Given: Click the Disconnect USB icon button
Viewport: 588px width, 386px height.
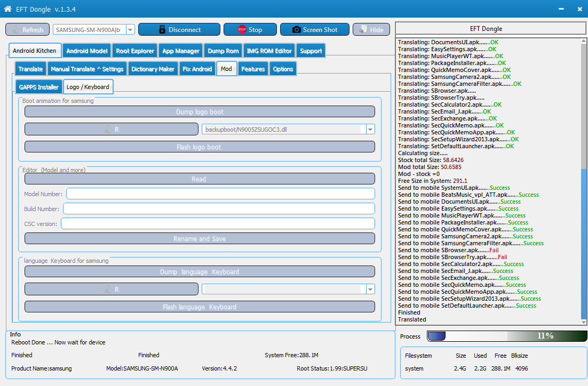Looking at the screenshot, I should 162,30.
